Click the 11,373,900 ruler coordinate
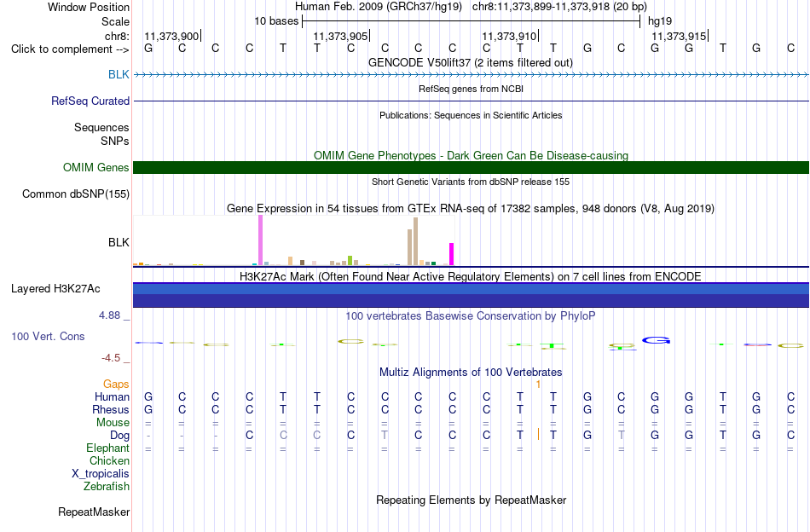The height and width of the screenshot is (532, 810). [x=171, y=36]
